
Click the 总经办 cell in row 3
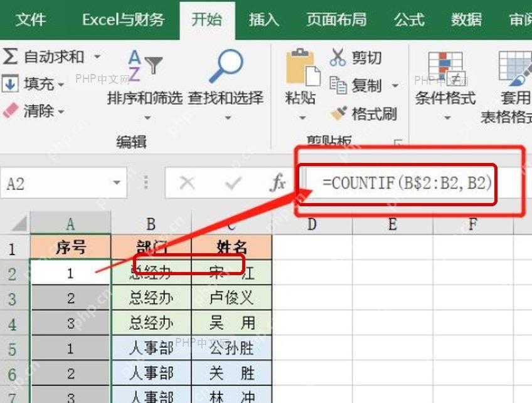click(151, 298)
